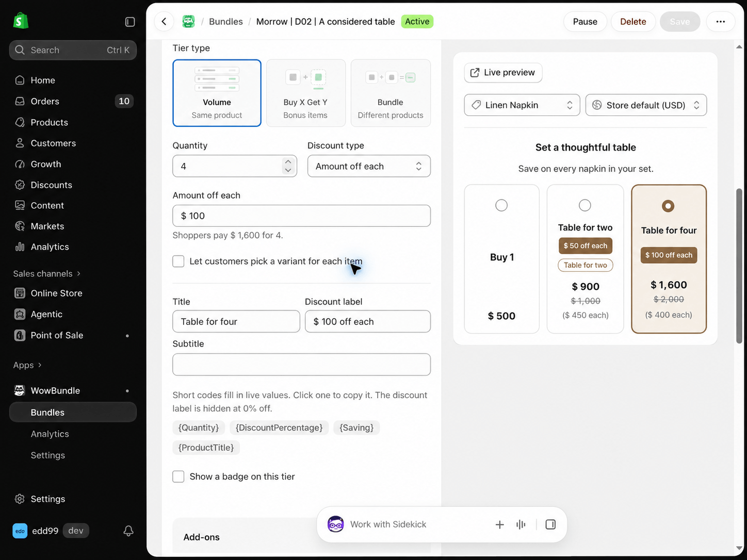The image size is (747, 560).
Task: Click the Shopify logo icon
Action: pyautogui.click(x=21, y=21)
